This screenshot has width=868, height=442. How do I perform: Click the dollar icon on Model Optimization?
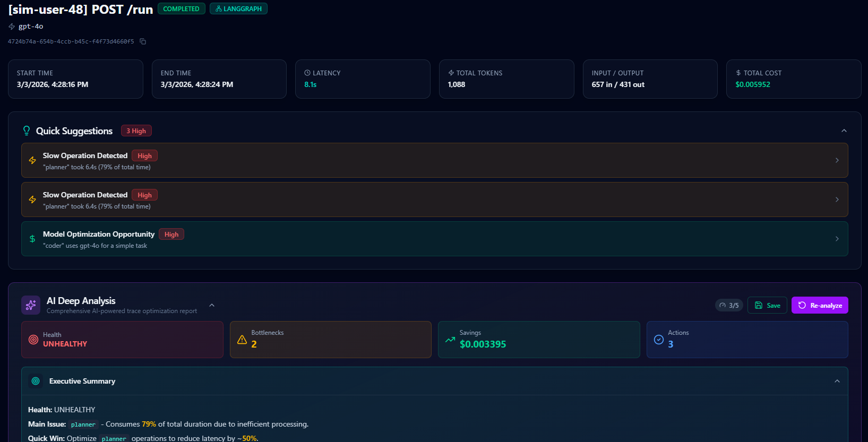[x=32, y=239]
